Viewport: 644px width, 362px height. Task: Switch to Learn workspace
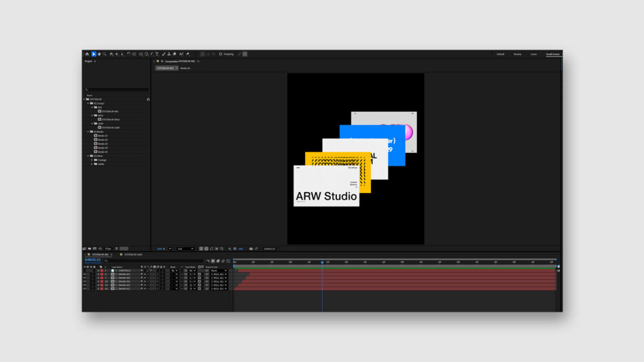[533, 54]
